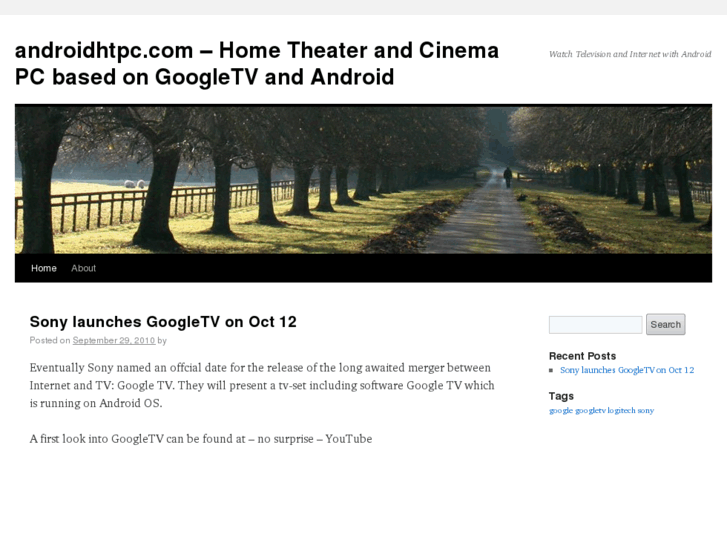Click the sentence 'A first look into GoogleTV'
Screen dimensions: 727x545
tap(201, 439)
